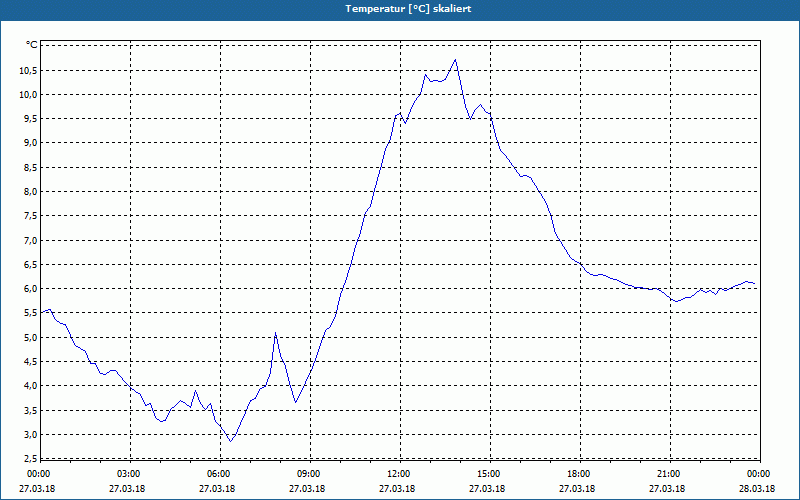Click the 4,5 y-axis label
The height and width of the screenshot is (500, 800).
click(31, 362)
